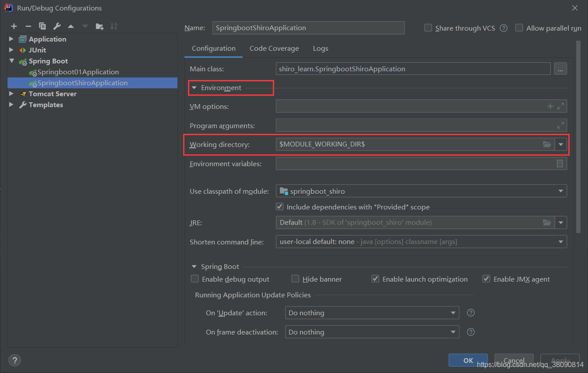Expand the Tomcat Server node
The image size is (588, 373).
[x=12, y=94]
